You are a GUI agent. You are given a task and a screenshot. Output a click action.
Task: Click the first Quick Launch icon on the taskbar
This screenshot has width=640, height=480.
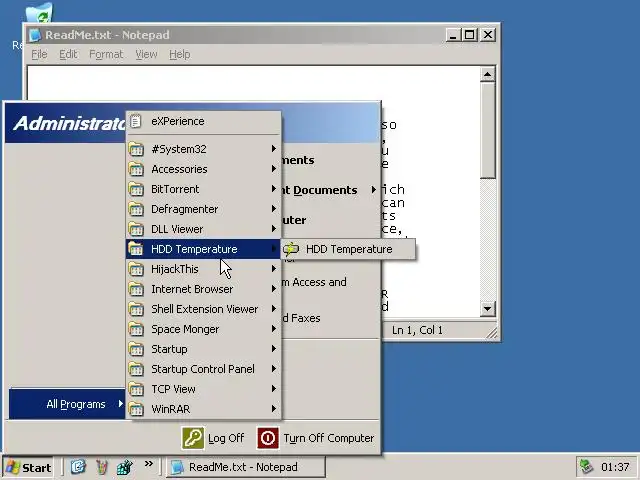tap(78, 467)
